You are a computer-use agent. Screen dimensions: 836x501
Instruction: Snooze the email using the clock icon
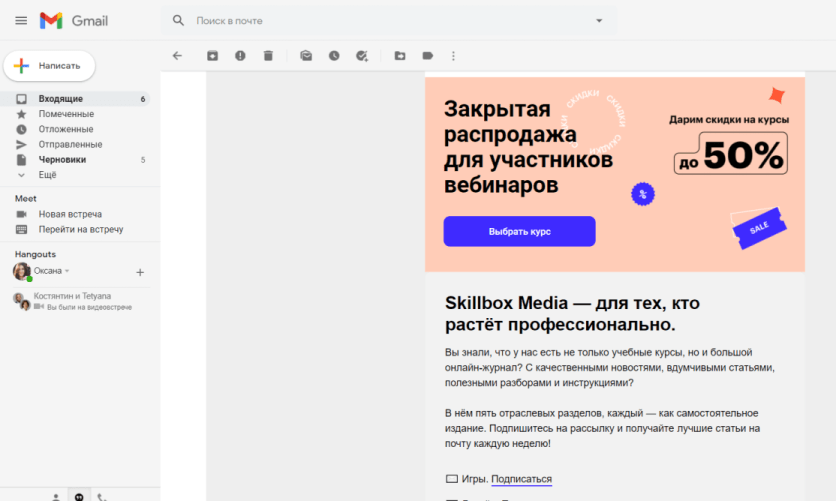pos(334,56)
